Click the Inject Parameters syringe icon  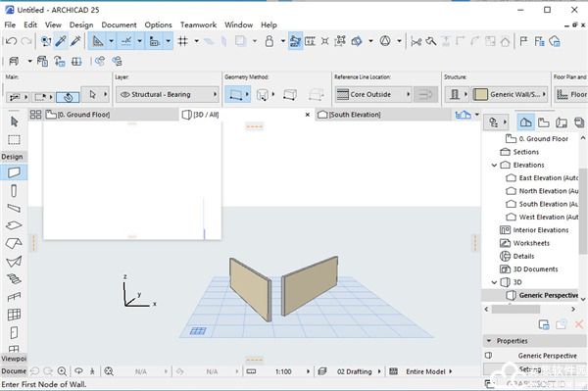tap(75, 41)
